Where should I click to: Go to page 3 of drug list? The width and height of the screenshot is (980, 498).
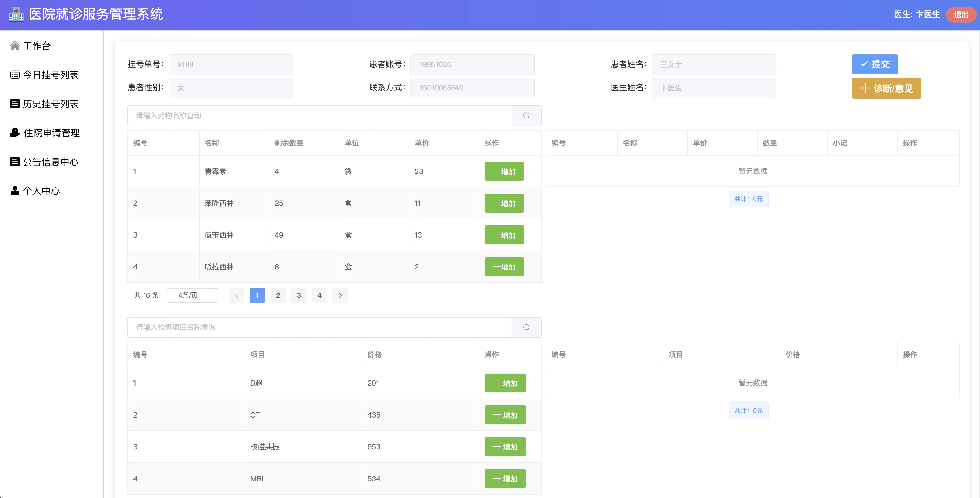coord(299,295)
